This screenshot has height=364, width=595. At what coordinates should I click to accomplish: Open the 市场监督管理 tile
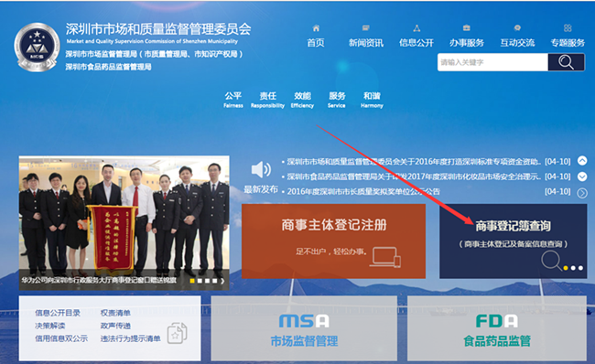click(304, 328)
